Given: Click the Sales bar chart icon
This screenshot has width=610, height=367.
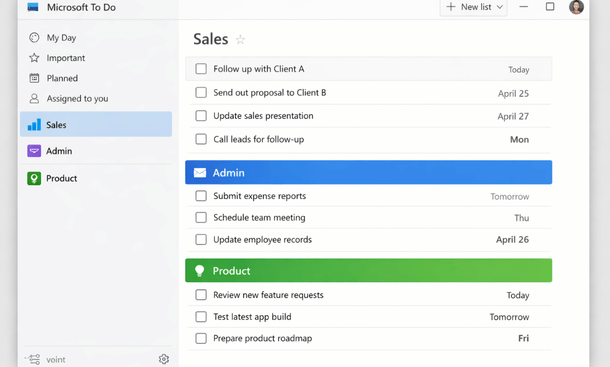Looking at the screenshot, I should [x=34, y=125].
